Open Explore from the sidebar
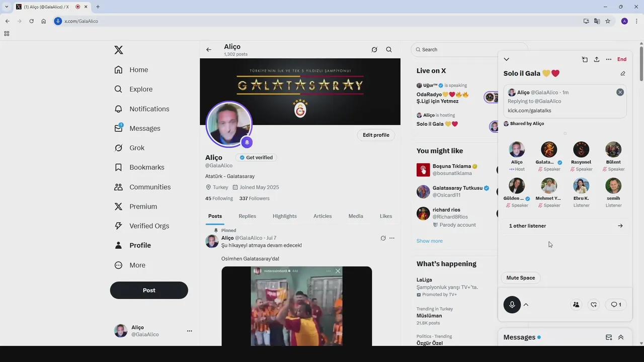 pyautogui.click(x=133, y=89)
